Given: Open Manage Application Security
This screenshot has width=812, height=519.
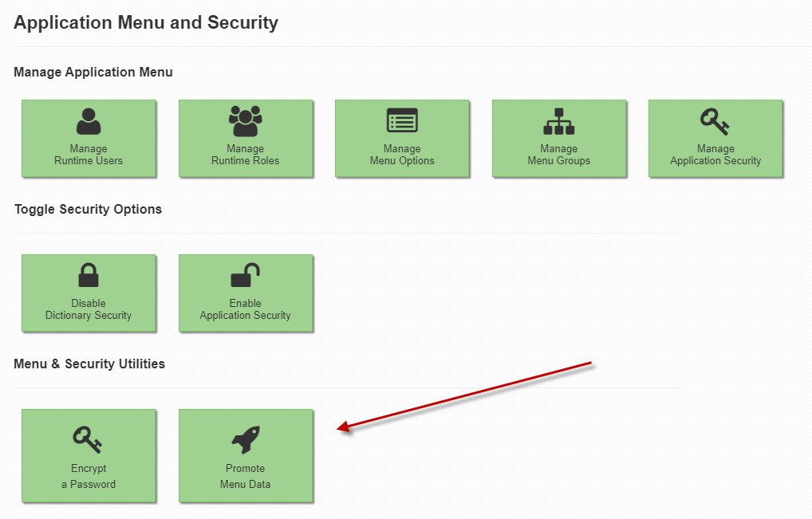Looking at the screenshot, I should [715, 140].
